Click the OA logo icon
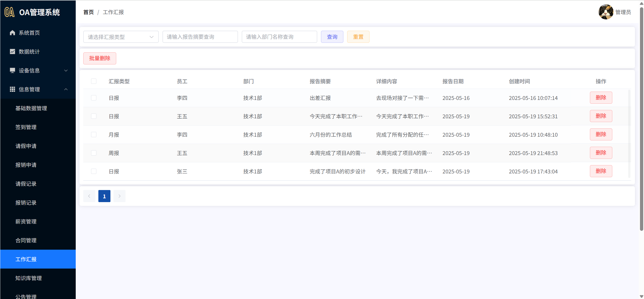The height and width of the screenshot is (299, 644). [x=10, y=12]
